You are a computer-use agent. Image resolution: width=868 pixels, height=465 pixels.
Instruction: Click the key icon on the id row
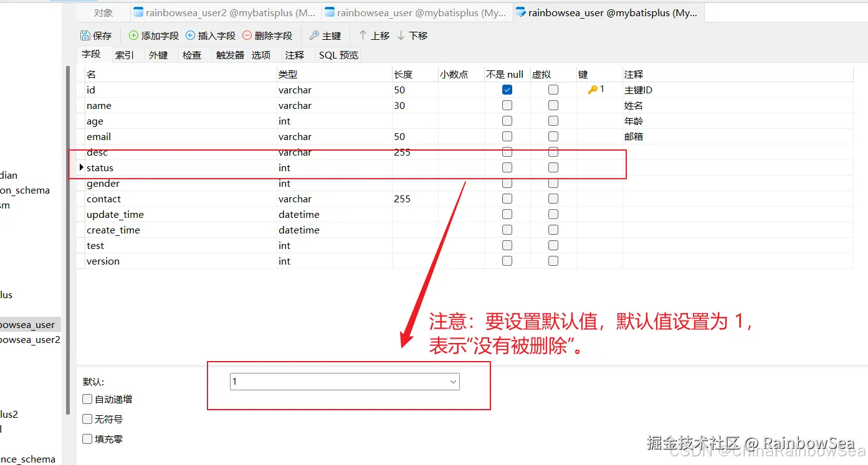point(593,89)
